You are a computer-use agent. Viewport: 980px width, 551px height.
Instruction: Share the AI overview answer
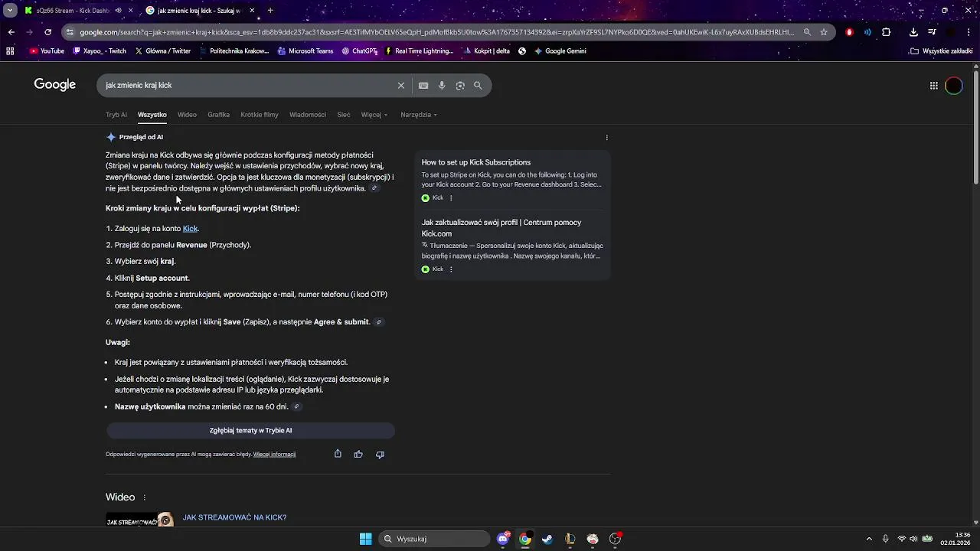(x=338, y=454)
